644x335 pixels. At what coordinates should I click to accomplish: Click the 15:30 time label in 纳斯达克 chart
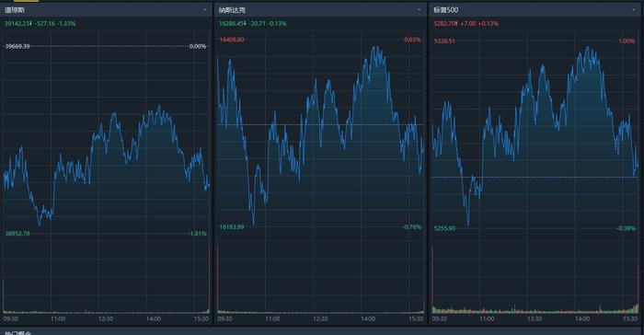[416, 318]
